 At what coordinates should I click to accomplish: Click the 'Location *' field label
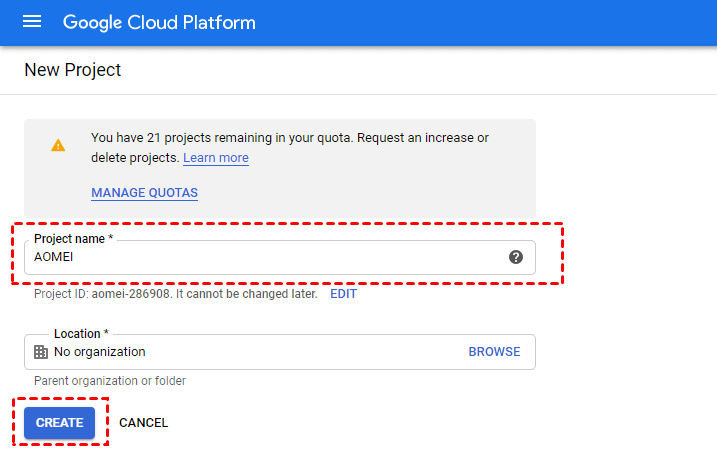[81, 334]
